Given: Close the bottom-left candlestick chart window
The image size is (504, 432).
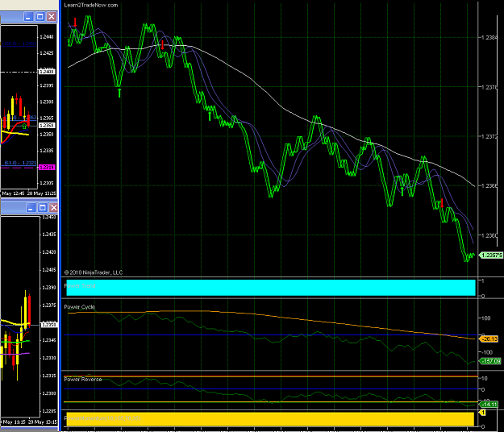Looking at the screenshot, I should tap(54, 207).
